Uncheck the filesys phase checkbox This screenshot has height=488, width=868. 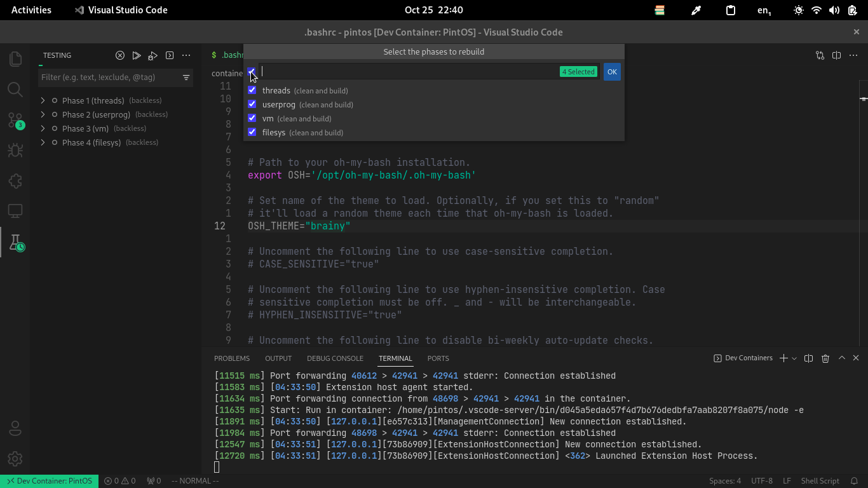coord(252,132)
